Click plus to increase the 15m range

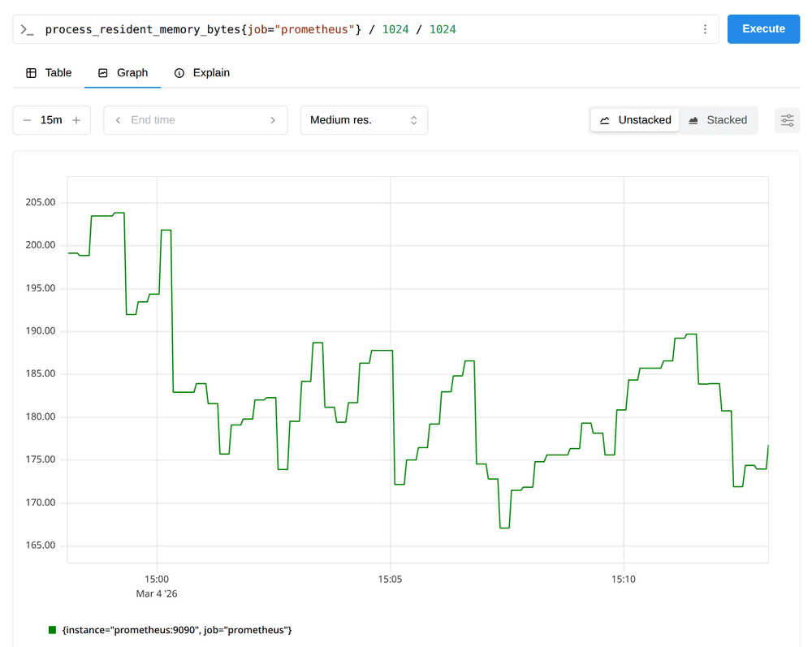point(76,119)
